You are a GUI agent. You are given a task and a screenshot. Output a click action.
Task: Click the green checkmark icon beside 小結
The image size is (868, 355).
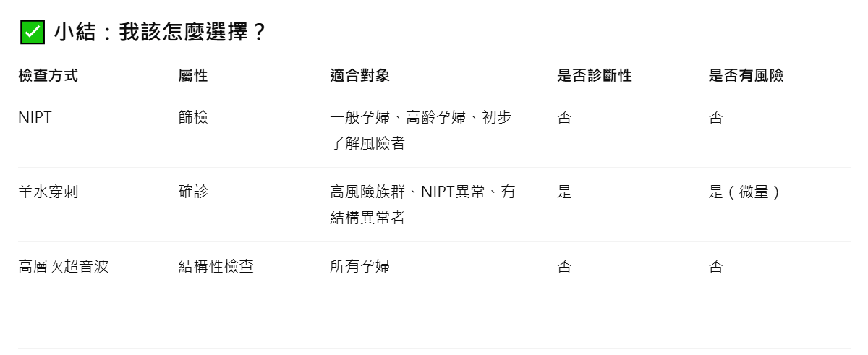(x=32, y=33)
